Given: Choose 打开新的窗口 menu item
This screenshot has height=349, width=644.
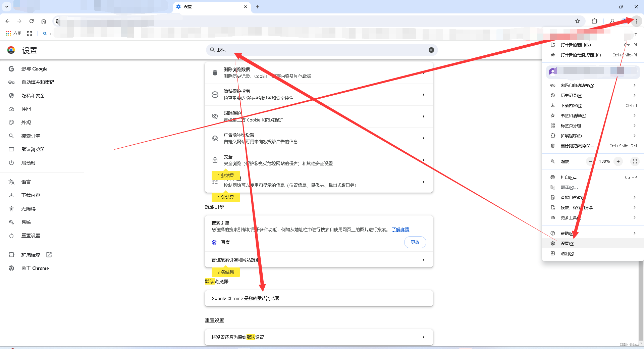Looking at the screenshot, I should tap(593, 45).
